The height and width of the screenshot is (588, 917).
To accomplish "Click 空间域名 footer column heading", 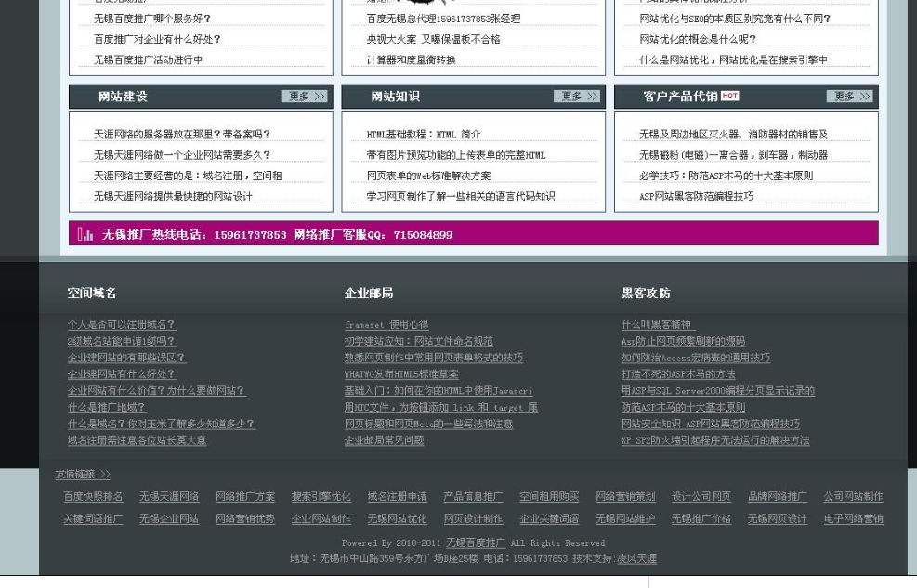I will pyautogui.click(x=92, y=293).
